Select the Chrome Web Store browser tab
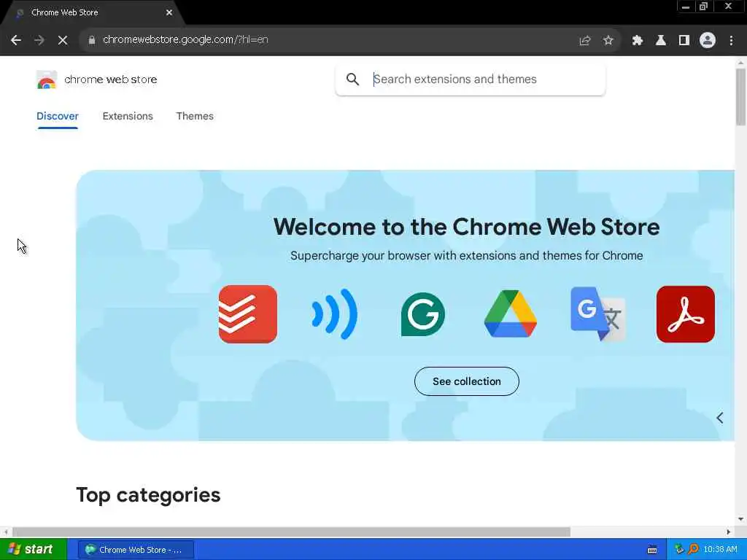Screen dimensions: 747x560 [93, 12]
